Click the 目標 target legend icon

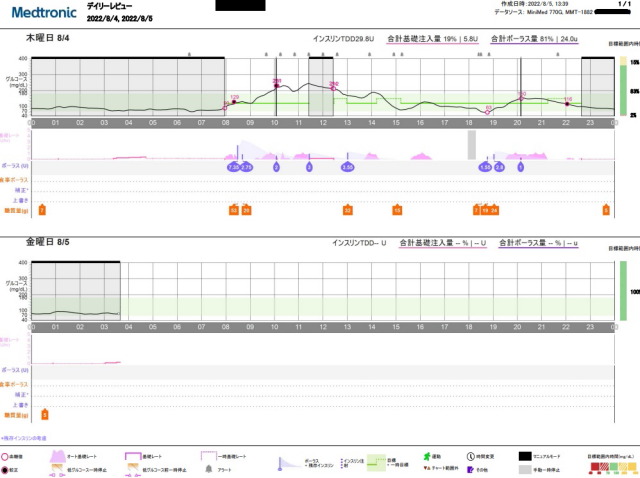pyautogui.click(x=376, y=463)
